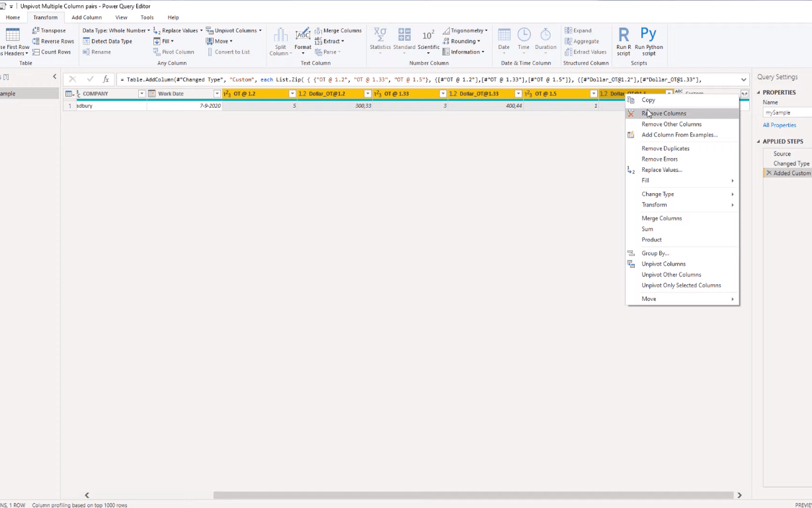Open the Help ribbon tab
812x508 pixels.
173,18
